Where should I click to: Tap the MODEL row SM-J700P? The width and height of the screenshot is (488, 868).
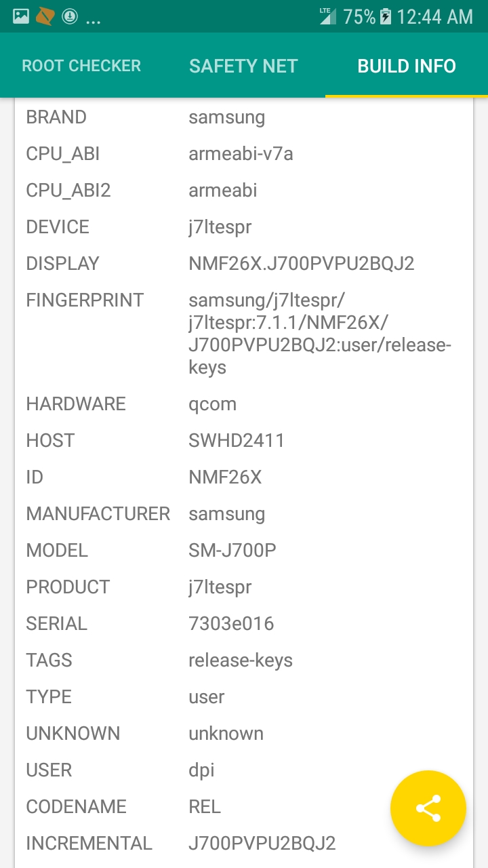click(x=244, y=551)
